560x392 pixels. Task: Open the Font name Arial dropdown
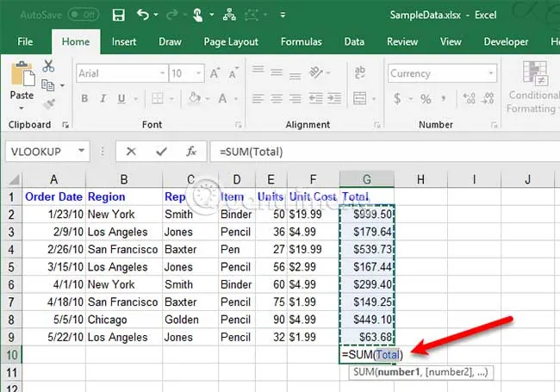[x=163, y=73]
